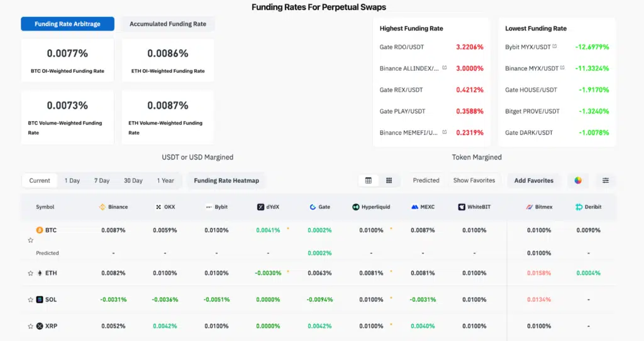Open the color theme wheel picker
644x341 pixels.
click(x=578, y=180)
